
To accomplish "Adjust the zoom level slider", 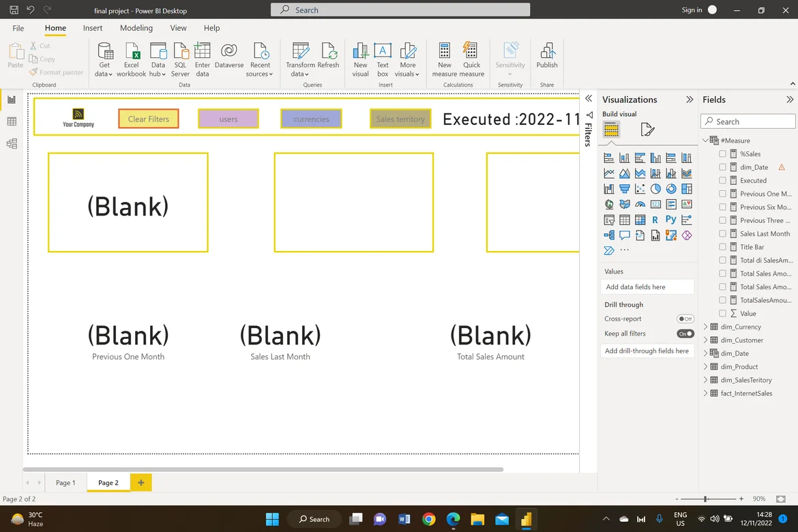I will tap(705, 499).
